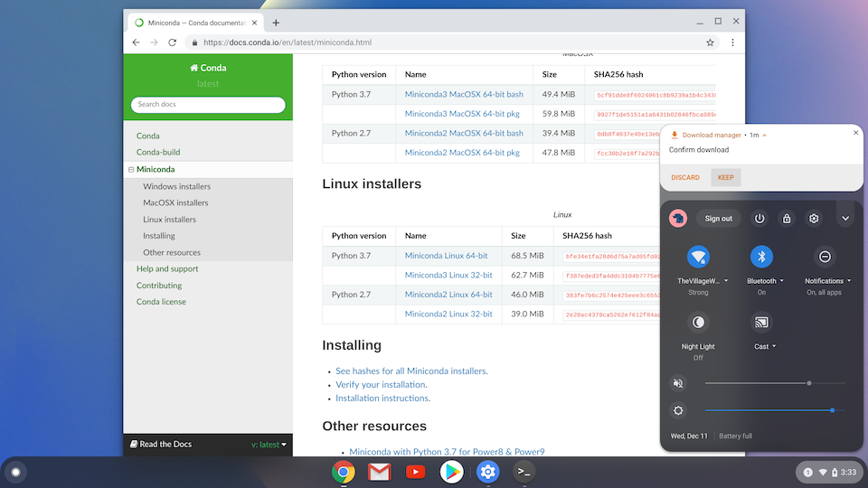Open Chrome three-dot menu

(733, 42)
